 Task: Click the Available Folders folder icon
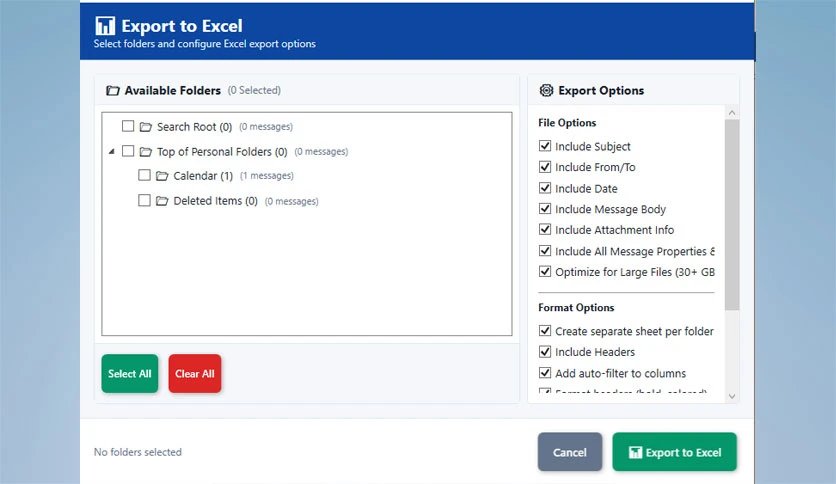(x=112, y=91)
